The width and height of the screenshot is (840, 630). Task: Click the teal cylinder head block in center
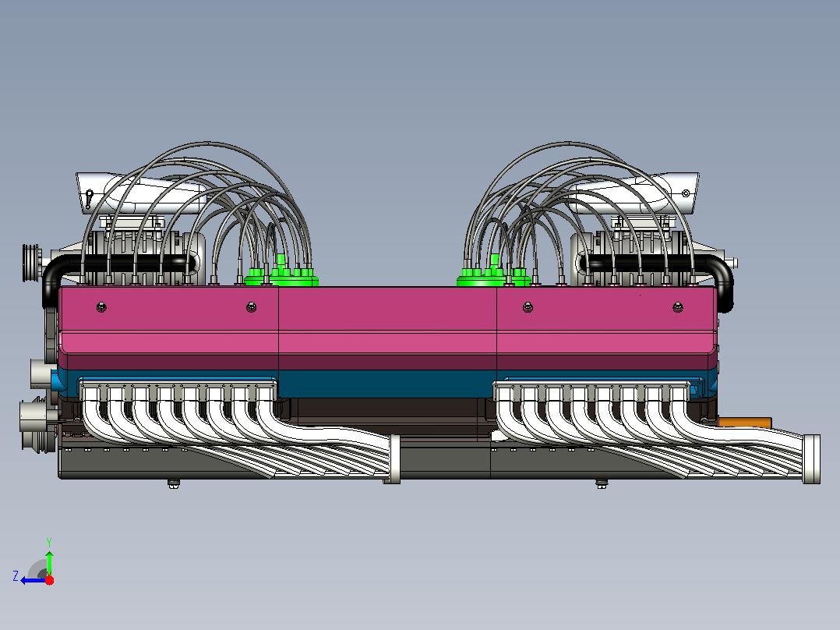tap(387, 384)
